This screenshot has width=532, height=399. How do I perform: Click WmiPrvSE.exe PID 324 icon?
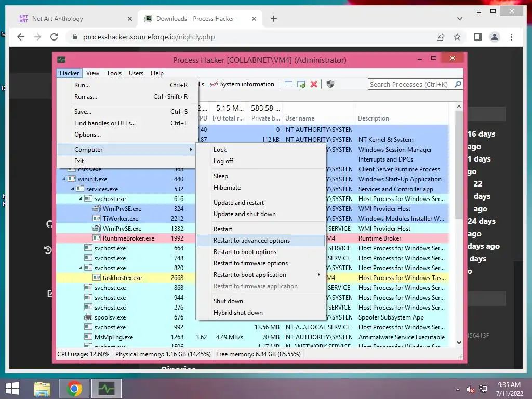(97, 209)
